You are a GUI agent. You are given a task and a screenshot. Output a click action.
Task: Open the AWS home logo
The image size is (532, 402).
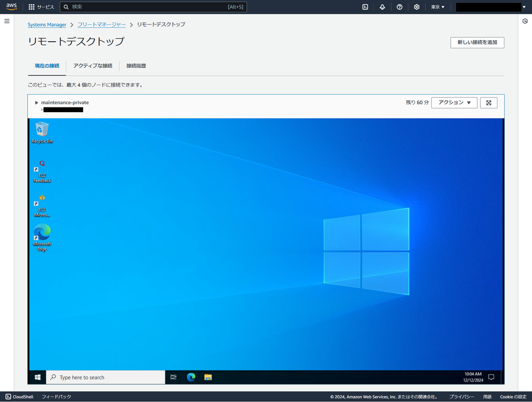tap(12, 7)
